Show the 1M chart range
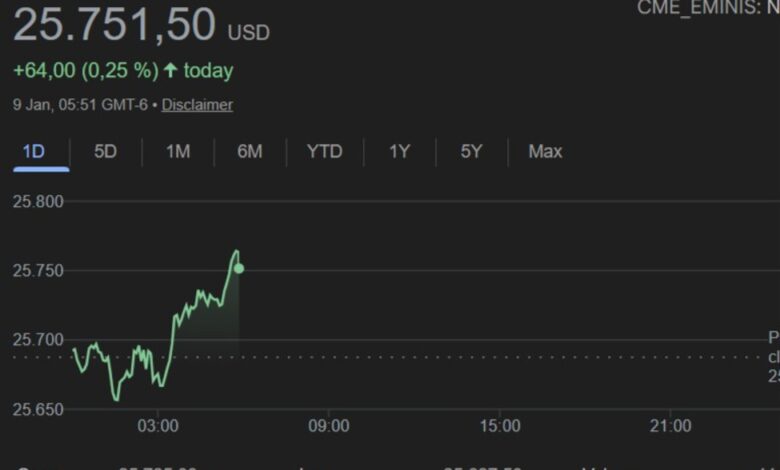The image size is (780, 470). point(178,152)
